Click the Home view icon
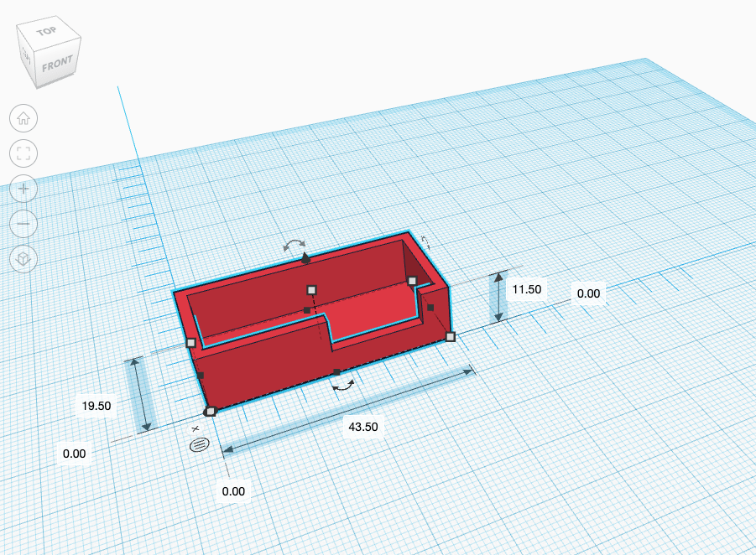The image size is (756, 555). 23,118
